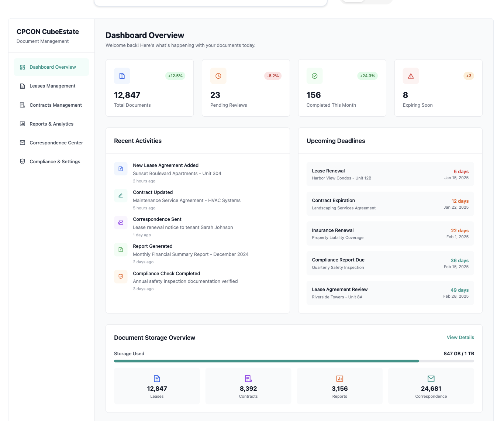
Task: Click the Correspondence Sent envelope icon
Action: [x=121, y=223]
